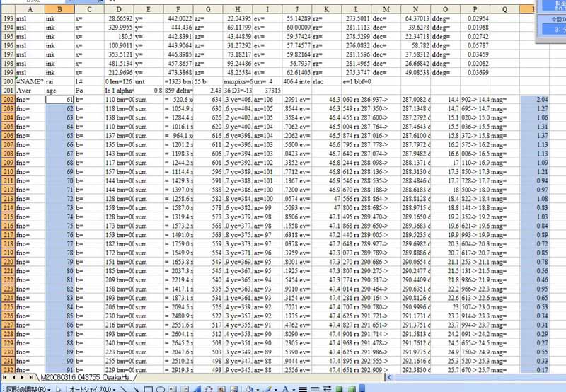Select the Oval drawing tool

[161, 389]
